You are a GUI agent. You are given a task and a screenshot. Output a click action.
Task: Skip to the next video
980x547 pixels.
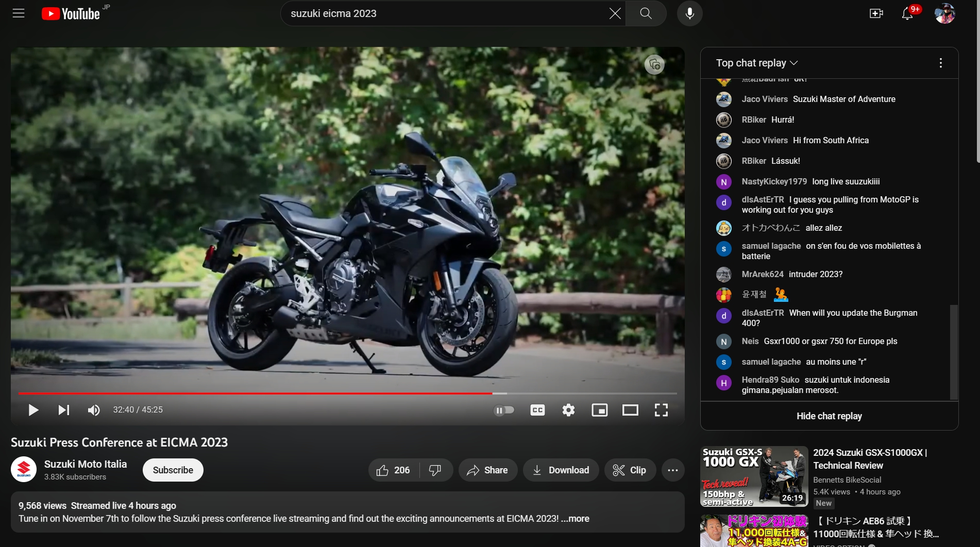pos(64,410)
